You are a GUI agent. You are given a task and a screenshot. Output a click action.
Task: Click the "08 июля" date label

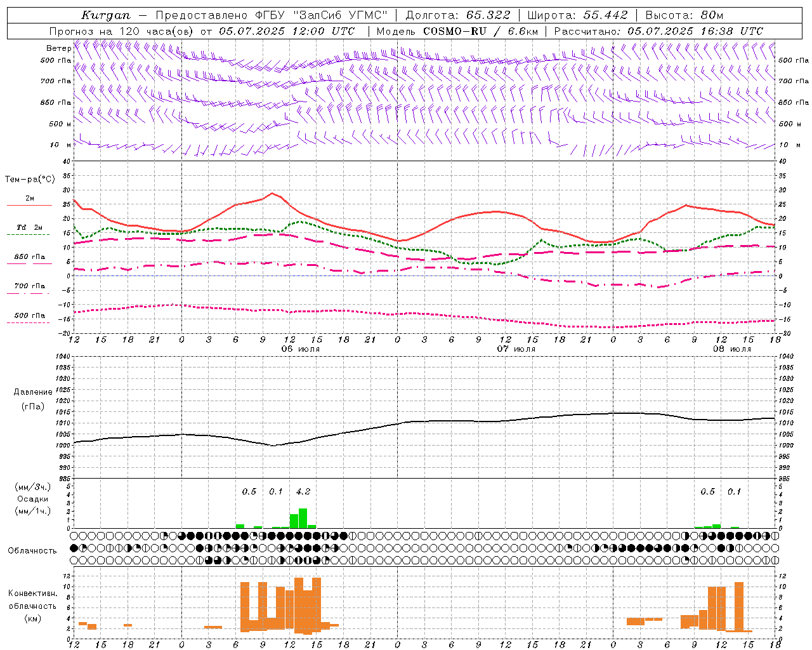[x=732, y=349]
